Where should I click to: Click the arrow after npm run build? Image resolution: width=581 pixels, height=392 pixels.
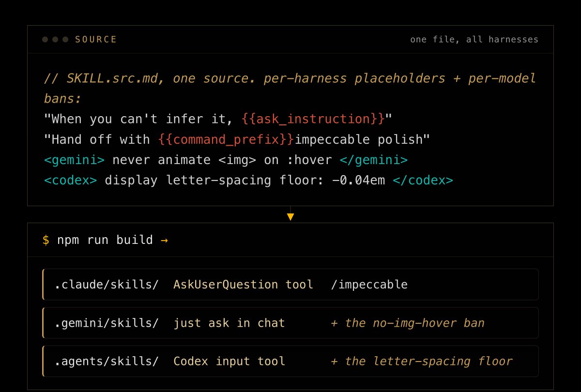(164, 240)
